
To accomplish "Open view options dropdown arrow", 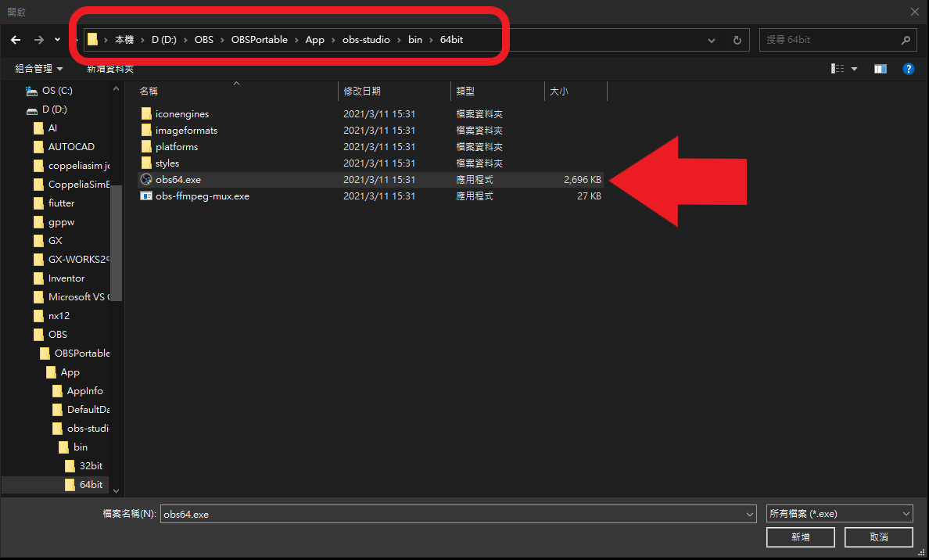I will click(855, 69).
